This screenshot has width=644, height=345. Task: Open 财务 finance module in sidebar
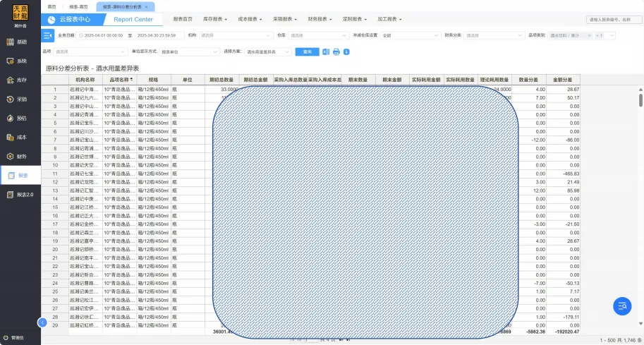point(20,157)
